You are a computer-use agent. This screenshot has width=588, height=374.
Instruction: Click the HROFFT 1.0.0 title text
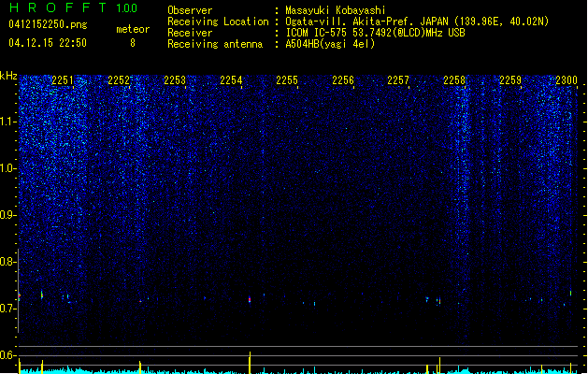(x=74, y=7)
